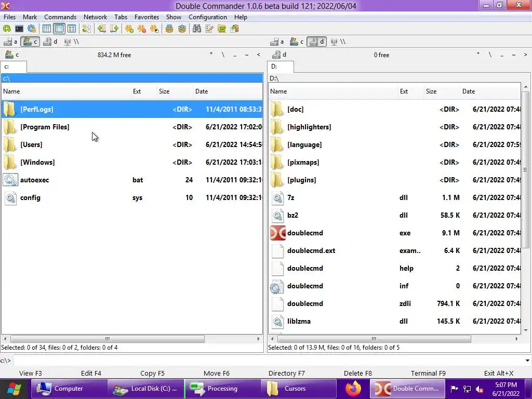Screen dimensions: 532x399
Task: Open network drive \\ in right panel
Action: pyautogui.click(x=338, y=42)
